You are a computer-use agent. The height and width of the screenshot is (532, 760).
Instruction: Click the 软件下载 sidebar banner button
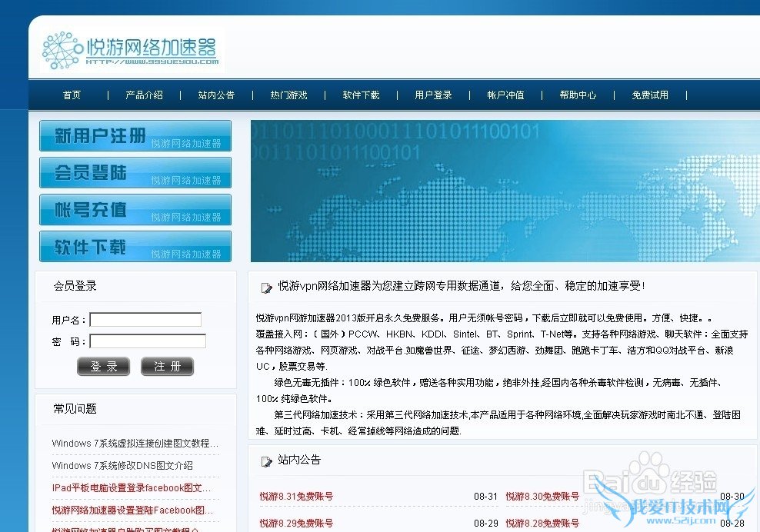135,247
